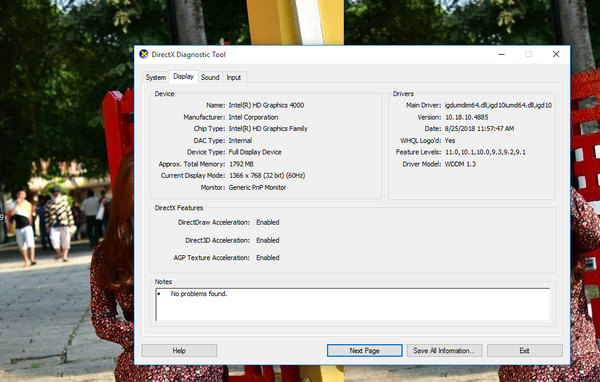Click the Main Driver value igdumdim64.dll
600x382 pixels.
(x=498, y=105)
